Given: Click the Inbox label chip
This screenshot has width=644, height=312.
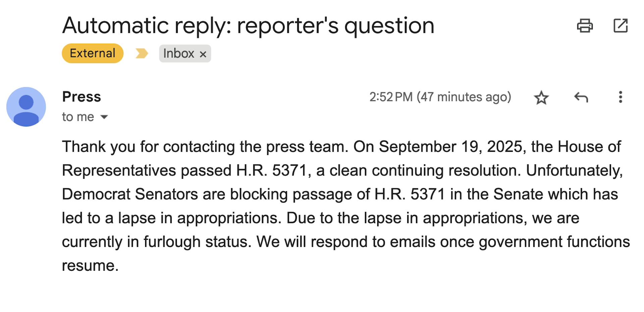Looking at the screenshot, I should (179, 53).
